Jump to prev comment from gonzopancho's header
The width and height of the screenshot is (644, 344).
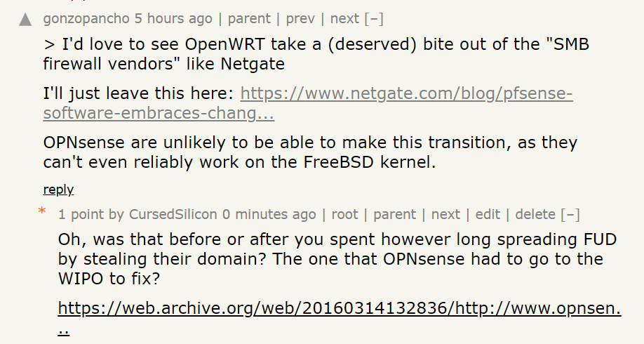click(x=300, y=18)
